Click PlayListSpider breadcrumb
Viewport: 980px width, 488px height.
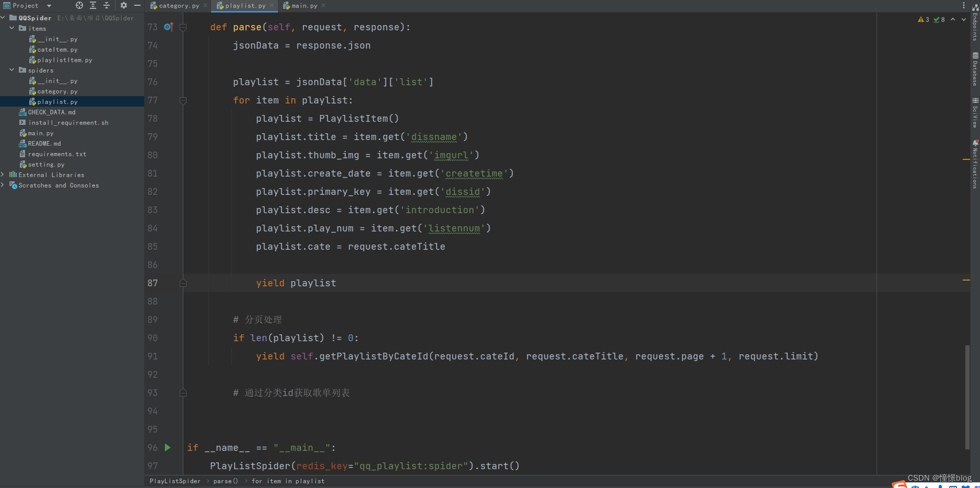175,481
